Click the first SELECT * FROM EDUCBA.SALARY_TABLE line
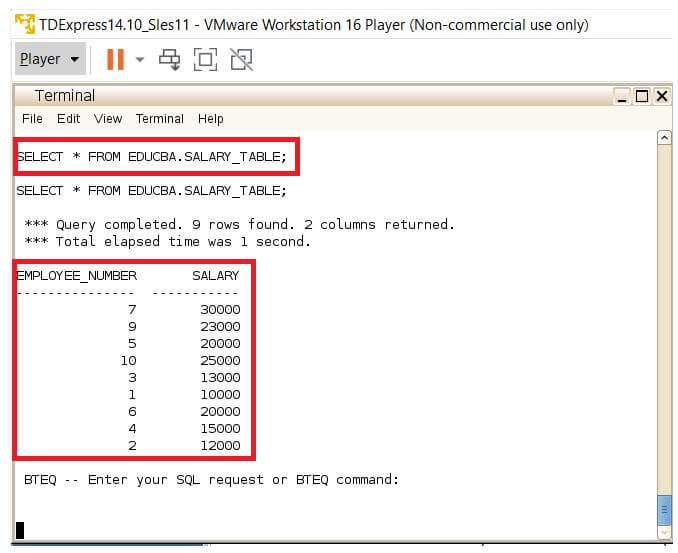678x553 pixels. [x=152, y=157]
